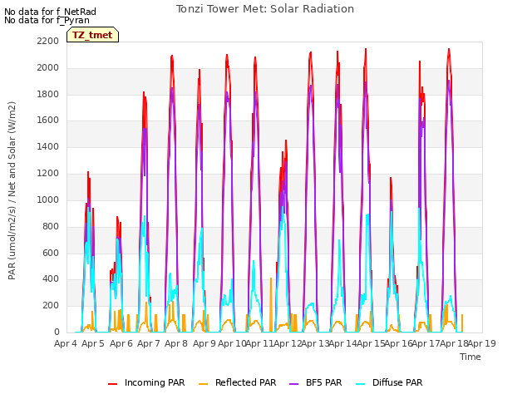
Task: Click the Apr 5 x-axis tick label
Action: [x=93, y=343]
